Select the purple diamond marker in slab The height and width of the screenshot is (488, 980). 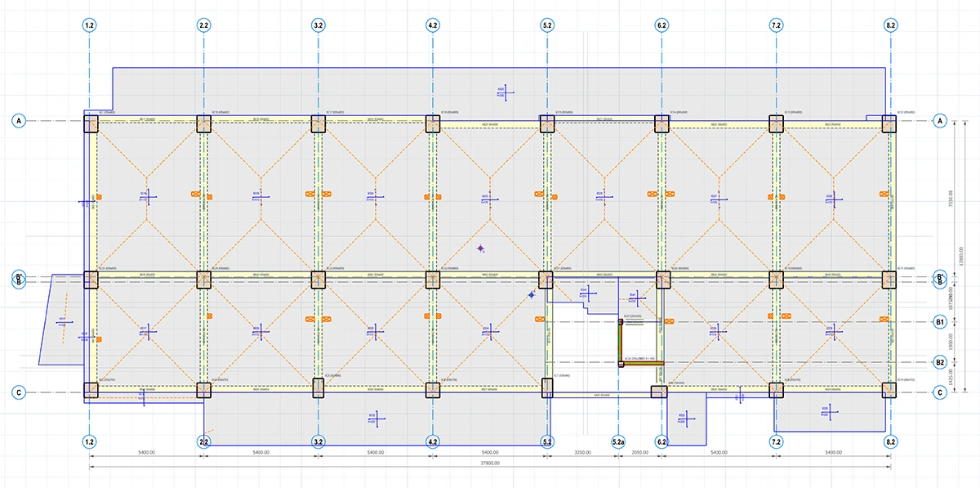pos(482,248)
